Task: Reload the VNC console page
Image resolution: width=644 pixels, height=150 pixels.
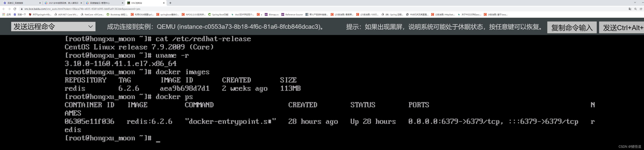Action: coord(15,9)
